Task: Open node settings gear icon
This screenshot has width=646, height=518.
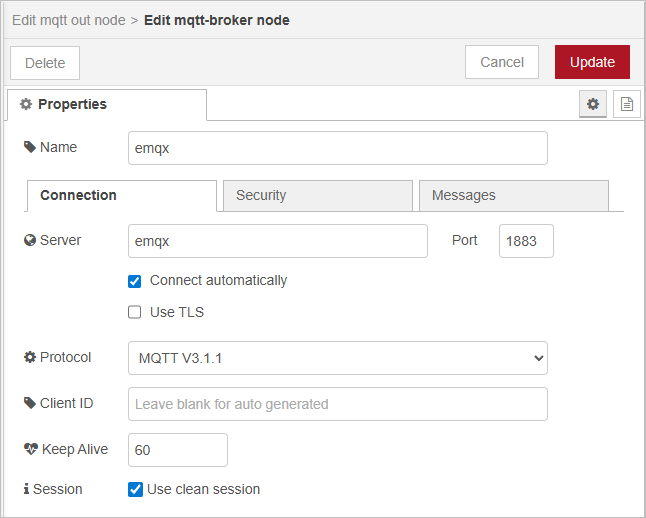Action: point(593,104)
